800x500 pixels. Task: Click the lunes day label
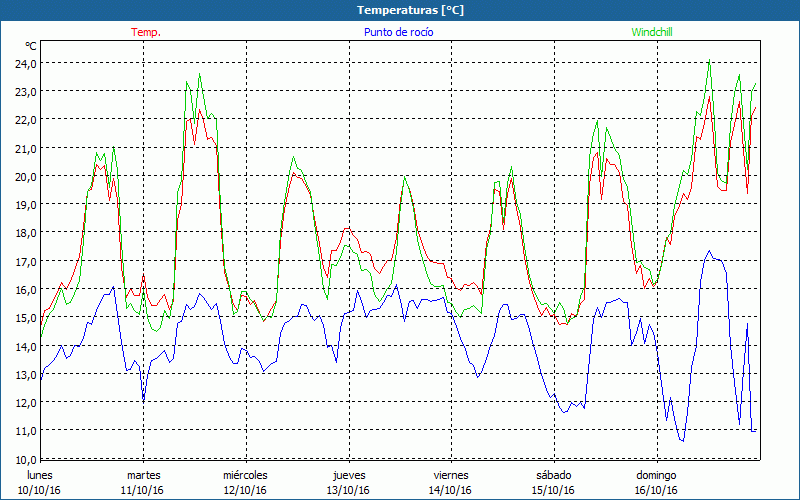[40, 475]
